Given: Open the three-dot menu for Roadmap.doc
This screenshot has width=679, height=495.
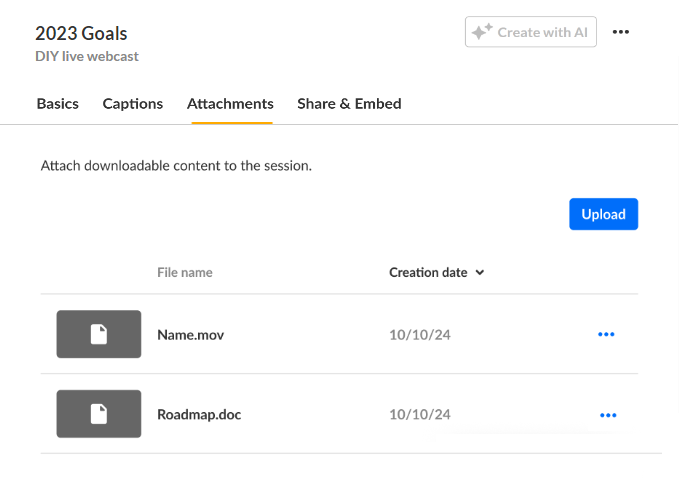Looking at the screenshot, I should coord(608,414).
